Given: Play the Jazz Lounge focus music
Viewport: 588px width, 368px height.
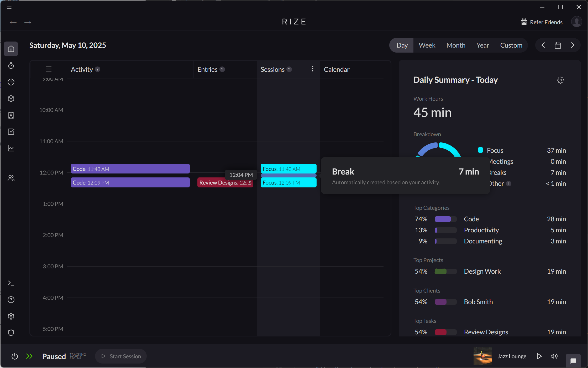Looking at the screenshot, I should [539, 356].
